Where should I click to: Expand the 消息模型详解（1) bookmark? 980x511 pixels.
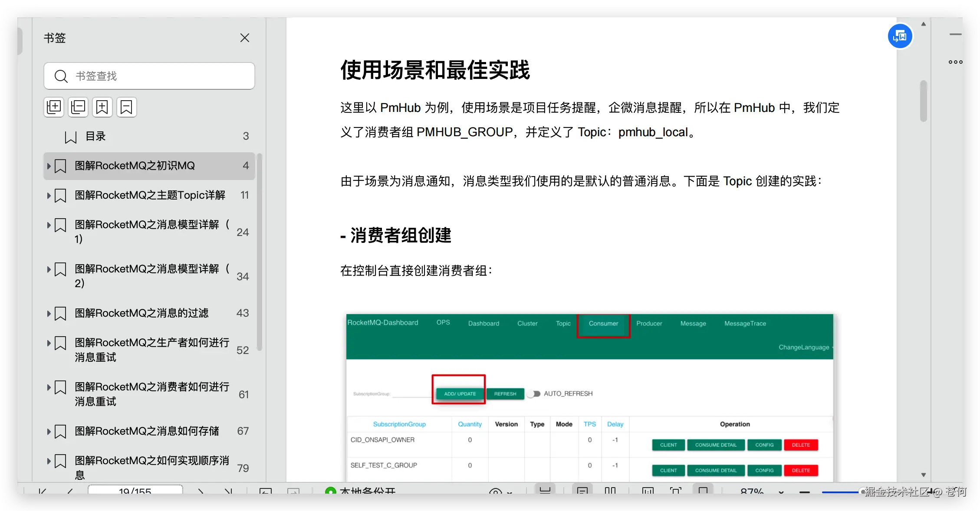(x=49, y=225)
